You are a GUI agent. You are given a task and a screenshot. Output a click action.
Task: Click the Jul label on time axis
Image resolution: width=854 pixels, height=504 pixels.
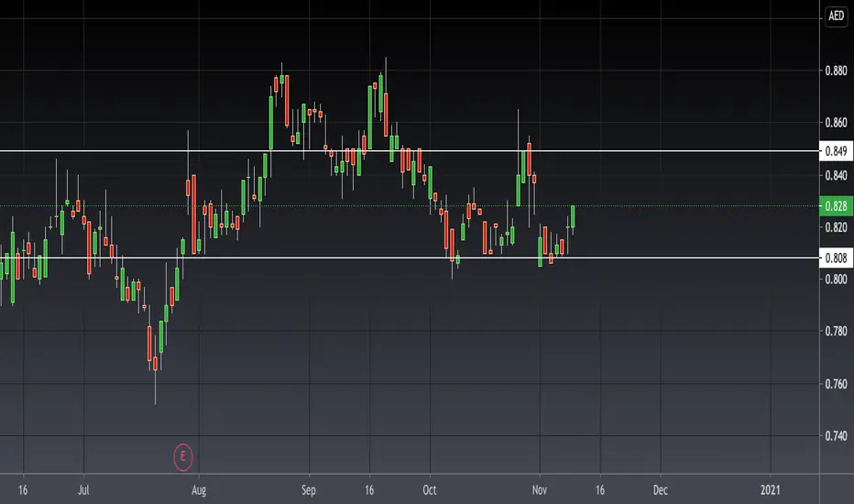coord(83,490)
